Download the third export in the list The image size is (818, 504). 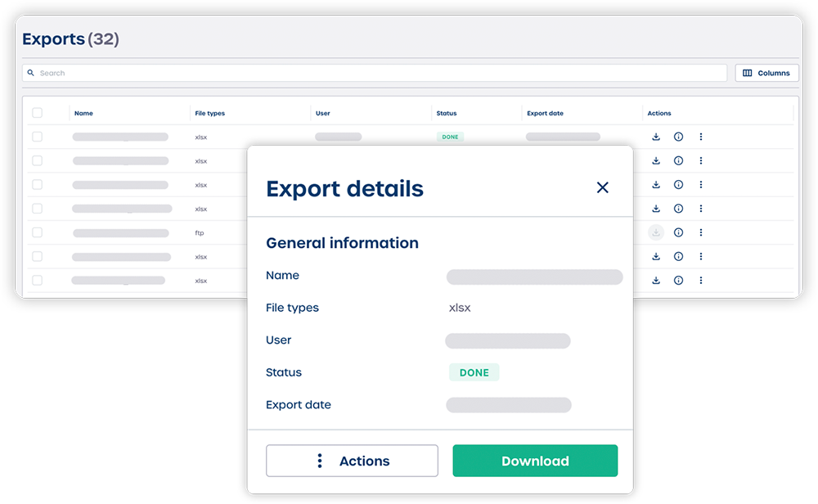pyautogui.click(x=656, y=185)
